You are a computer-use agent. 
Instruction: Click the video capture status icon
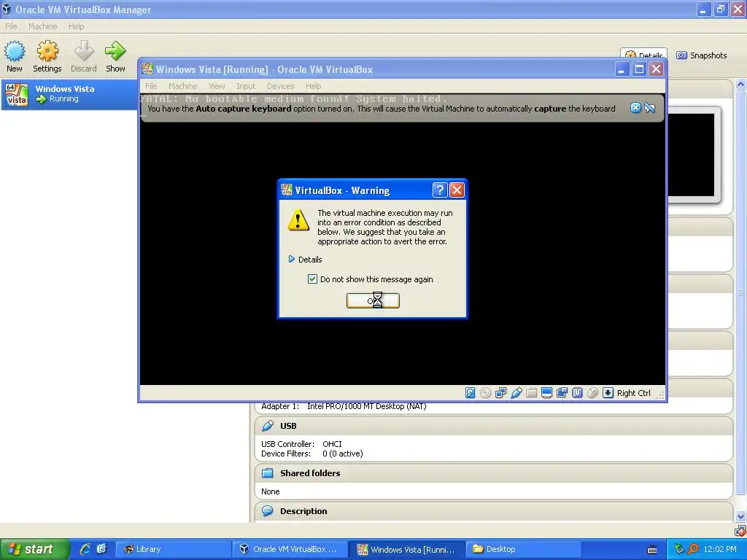click(562, 393)
